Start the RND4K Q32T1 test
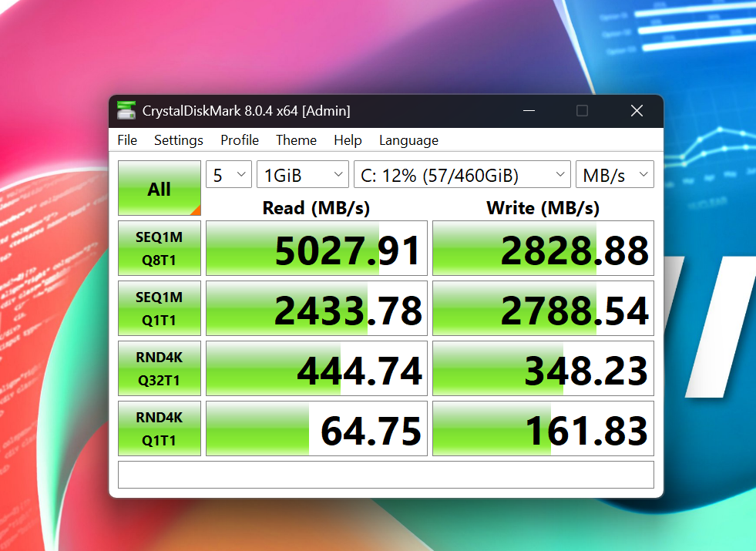This screenshot has height=551, width=756. (x=159, y=368)
